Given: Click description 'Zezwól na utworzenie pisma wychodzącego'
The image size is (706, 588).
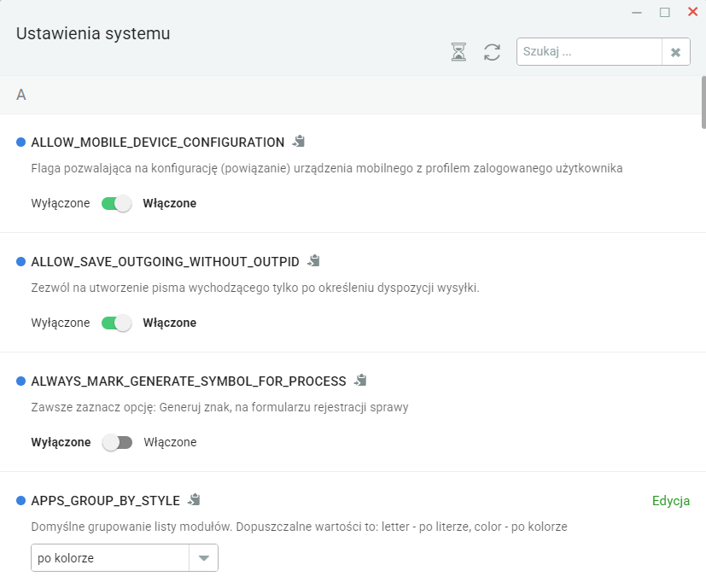Looking at the screenshot, I should point(255,288).
